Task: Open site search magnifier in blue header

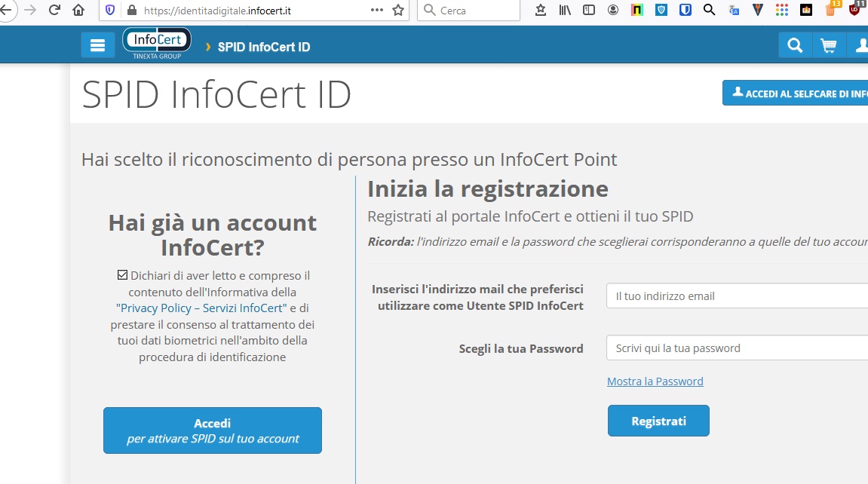Action: pos(795,45)
